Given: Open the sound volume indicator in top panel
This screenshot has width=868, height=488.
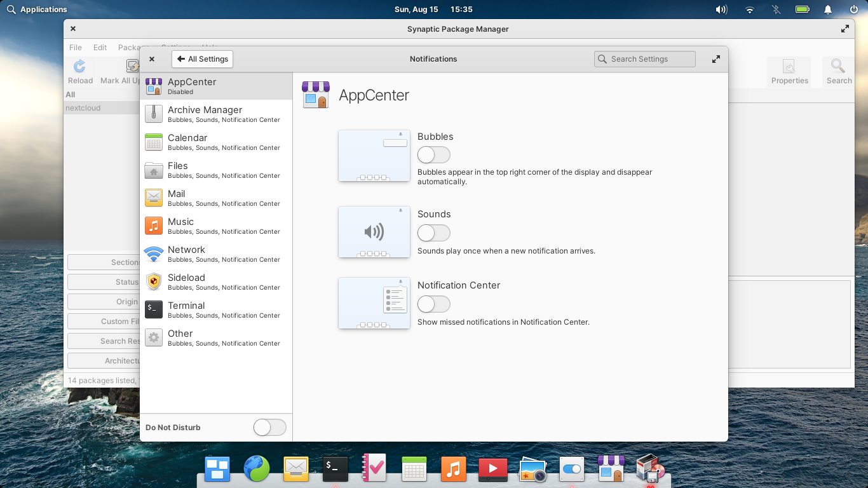Looking at the screenshot, I should coord(721,10).
